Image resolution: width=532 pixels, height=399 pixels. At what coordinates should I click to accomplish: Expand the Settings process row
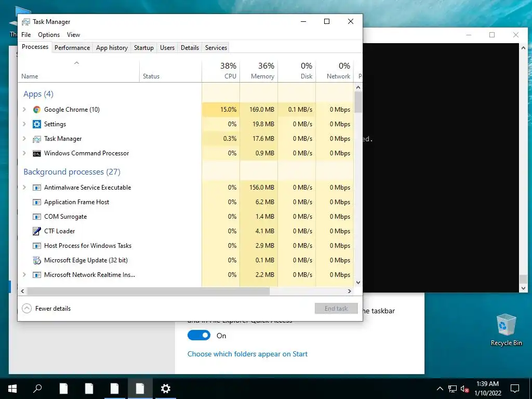tap(24, 124)
